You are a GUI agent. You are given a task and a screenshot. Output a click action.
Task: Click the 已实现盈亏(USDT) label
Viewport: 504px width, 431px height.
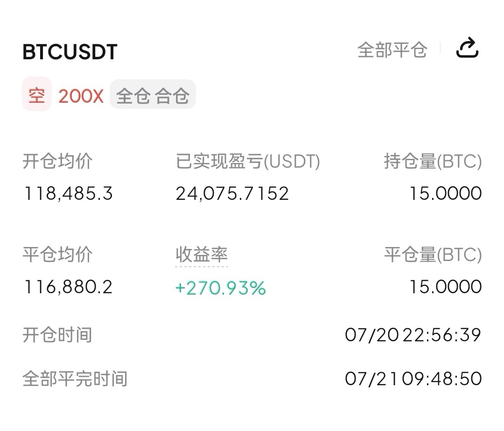tap(248, 162)
